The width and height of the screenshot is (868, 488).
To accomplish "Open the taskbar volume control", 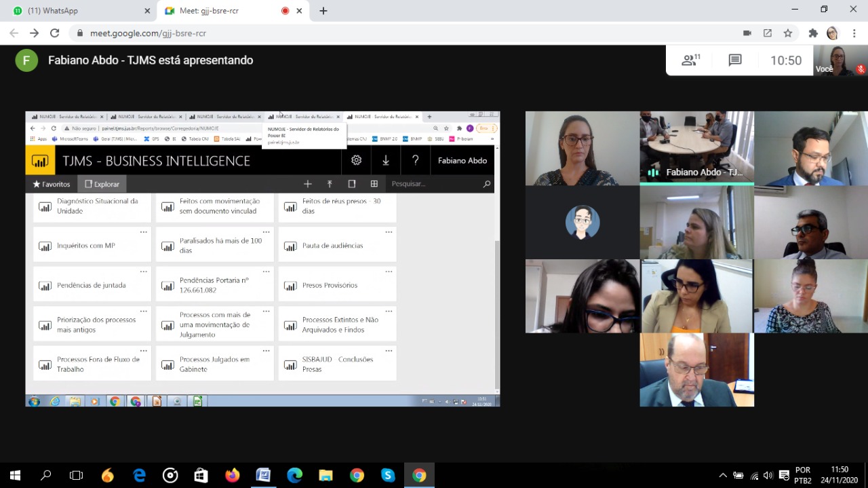I will pos(768,476).
